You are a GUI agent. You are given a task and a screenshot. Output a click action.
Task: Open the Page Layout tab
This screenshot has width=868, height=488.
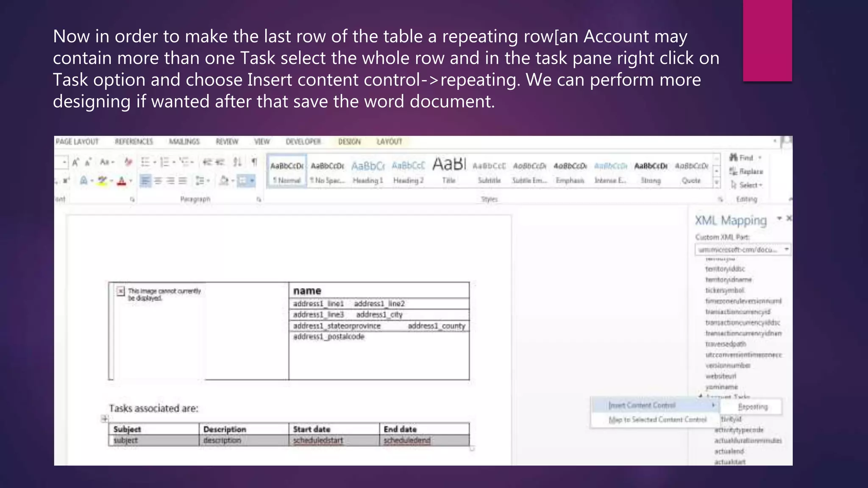coord(77,141)
